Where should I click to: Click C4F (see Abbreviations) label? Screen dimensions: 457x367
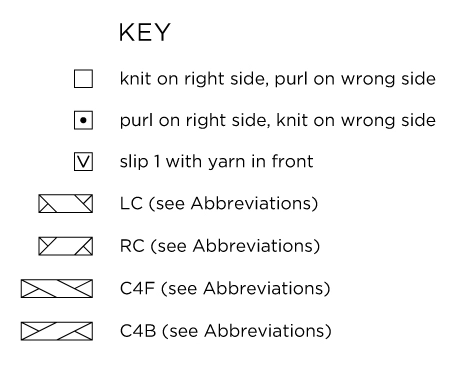tap(225, 289)
